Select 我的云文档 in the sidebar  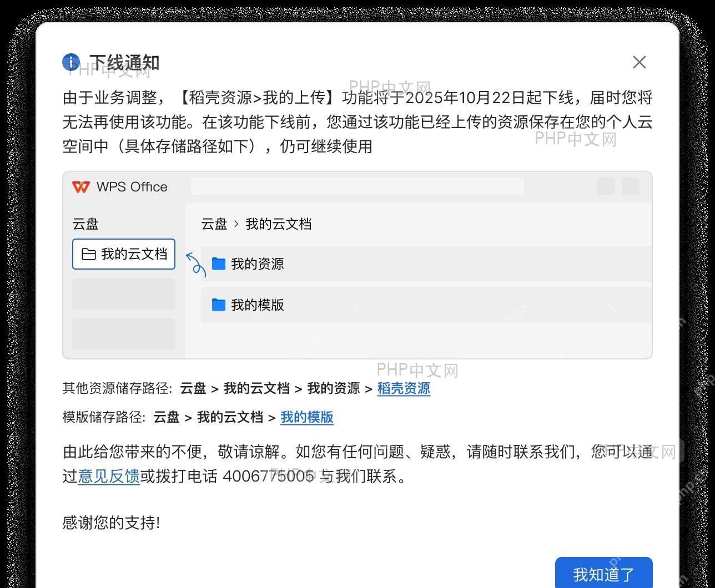coord(124,254)
